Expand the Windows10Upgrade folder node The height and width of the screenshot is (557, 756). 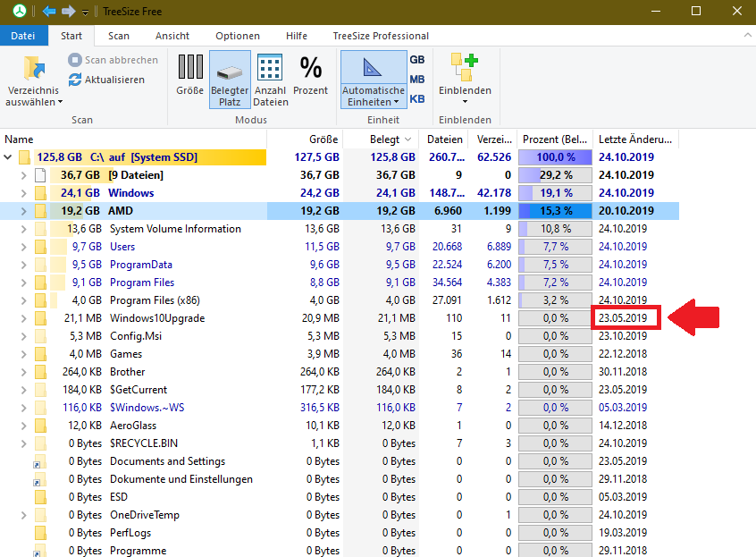(x=23, y=318)
